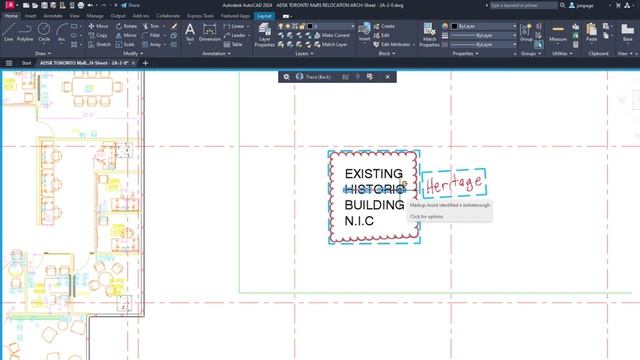Image resolution: width=640 pixels, height=360 pixels.
Task: Click the Erase tool icon
Action: pos(174,26)
